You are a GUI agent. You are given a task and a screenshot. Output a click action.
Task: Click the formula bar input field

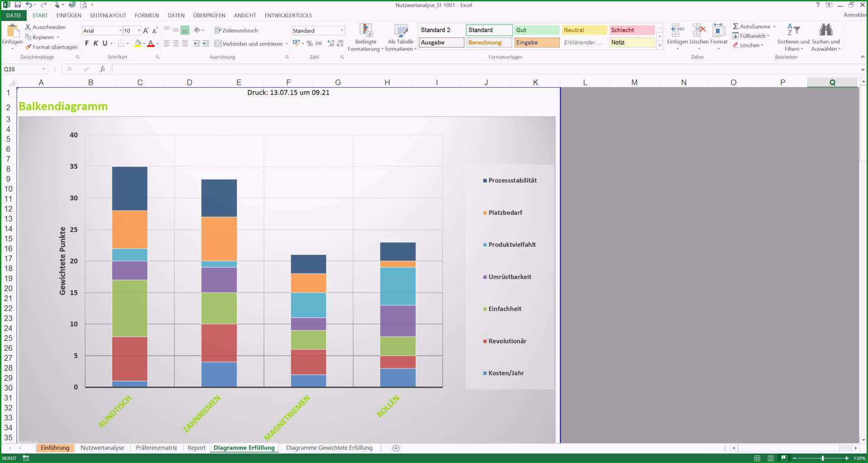486,69
